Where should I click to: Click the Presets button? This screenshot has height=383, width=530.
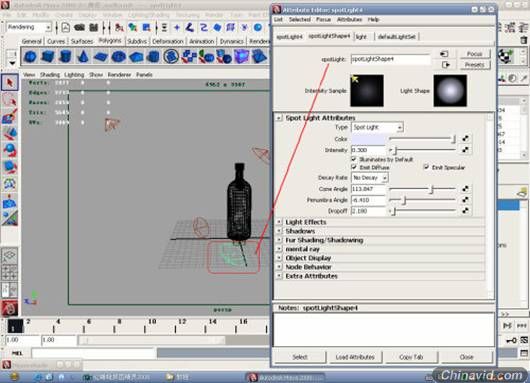(475, 65)
